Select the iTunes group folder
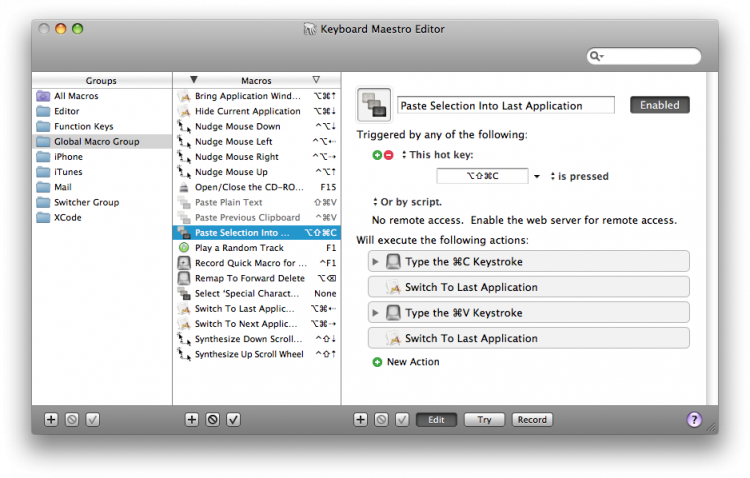750x478 pixels. click(x=102, y=172)
